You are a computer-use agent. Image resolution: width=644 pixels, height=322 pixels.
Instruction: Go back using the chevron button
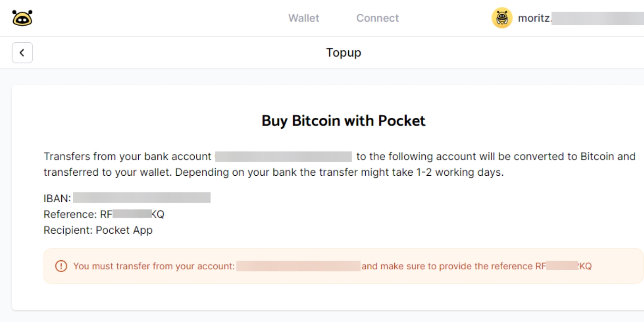(22, 53)
